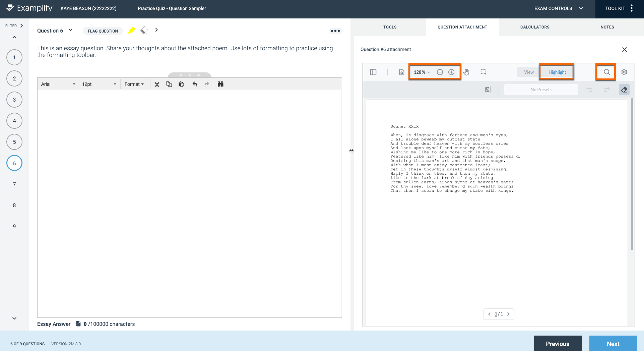Open find and replace binoculars tool

pyautogui.click(x=220, y=84)
